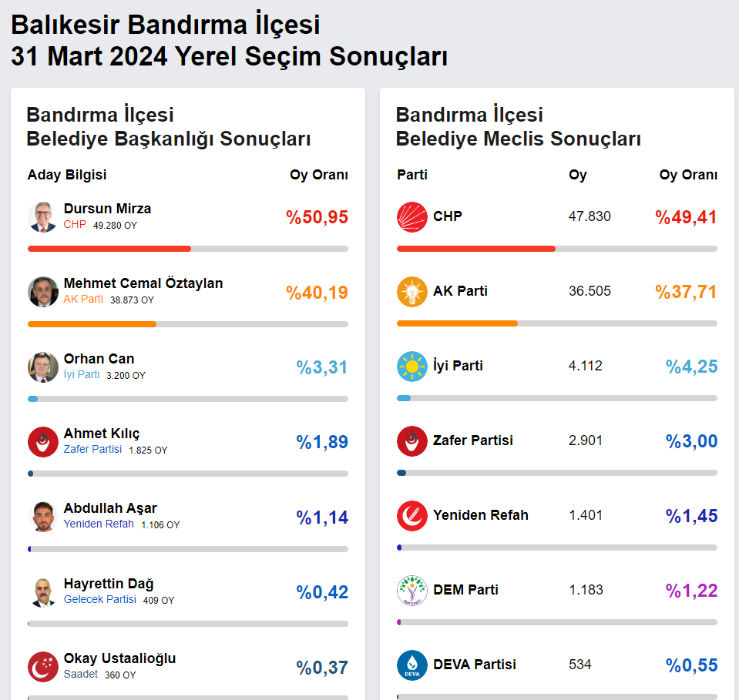The width and height of the screenshot is (739, 700).
Task: Click Orhan Can's candidate photo
Action: (43, 367)
